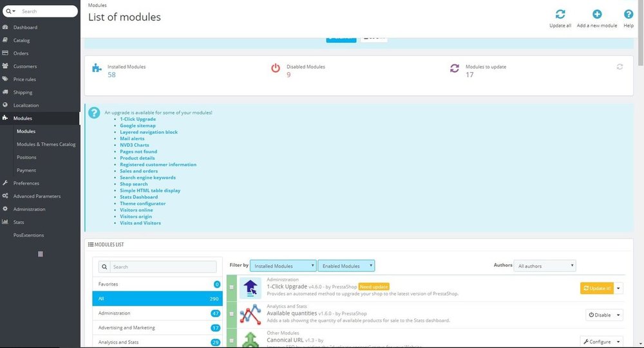
Task: Expand the All authors dropdown
Action: [545, 266]
